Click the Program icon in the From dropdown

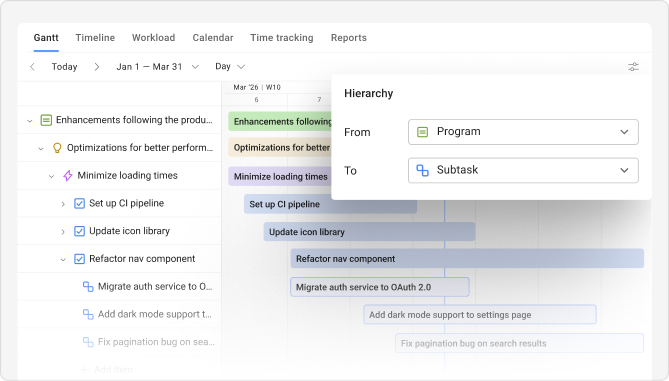(x=422, y=132)
